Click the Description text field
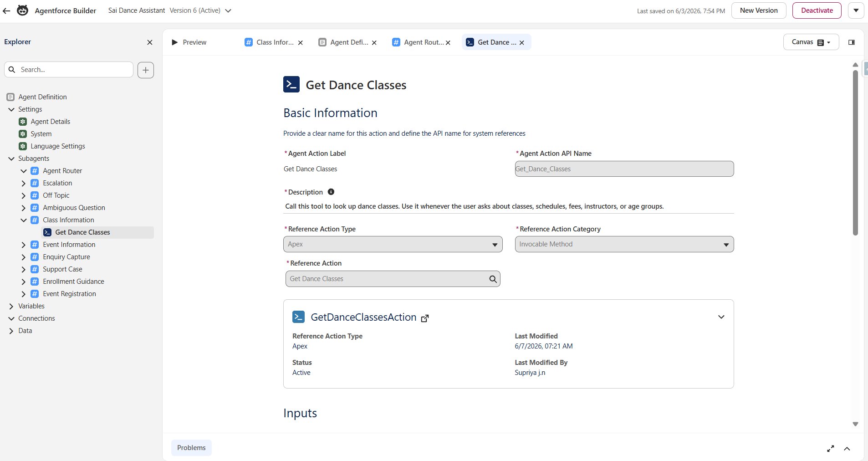 coord(509,206)
